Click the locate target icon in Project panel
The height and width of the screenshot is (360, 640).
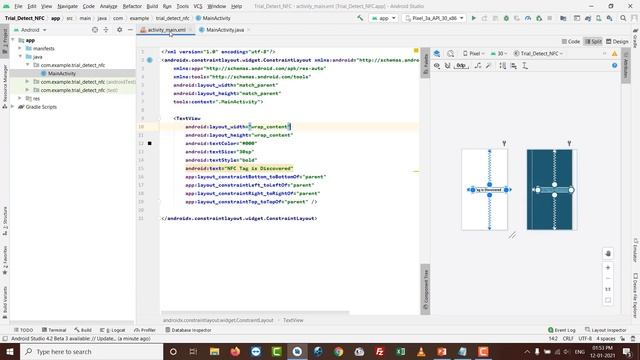(x=95, y=30)
